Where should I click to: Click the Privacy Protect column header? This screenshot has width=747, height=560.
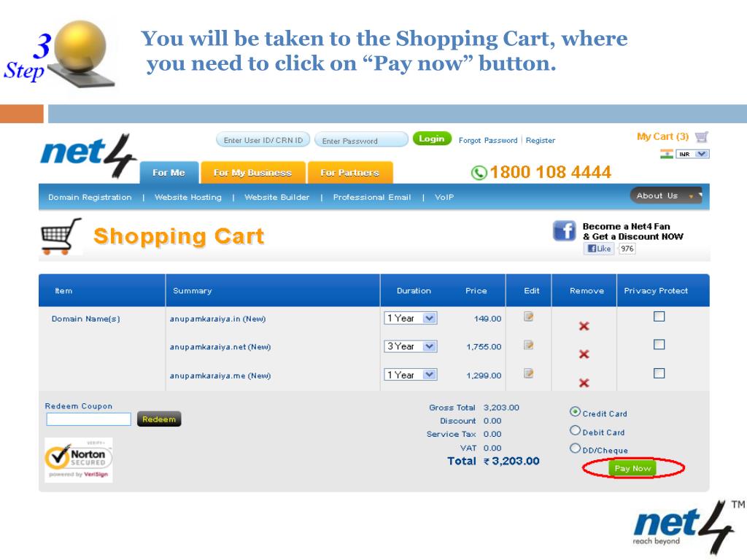coord(656,291)
